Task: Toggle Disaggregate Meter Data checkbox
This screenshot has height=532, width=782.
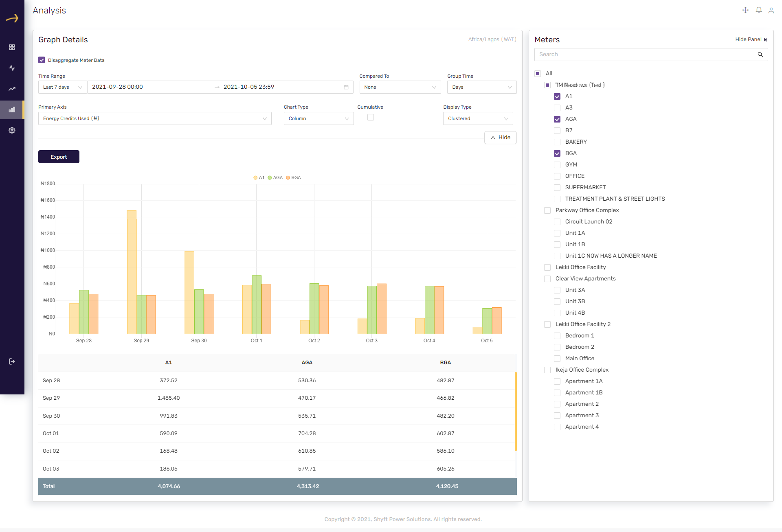Action: (42, 60)
